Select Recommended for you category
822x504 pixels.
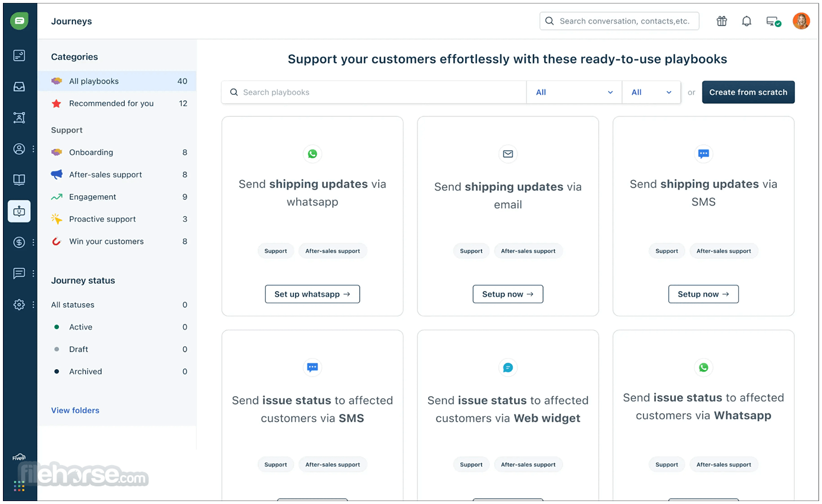pos(117,104)
